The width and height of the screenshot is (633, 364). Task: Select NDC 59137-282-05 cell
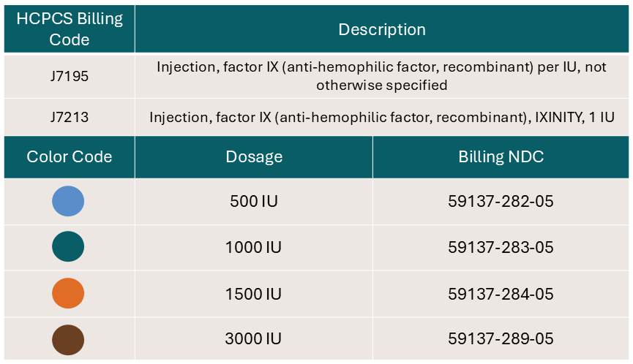tap(501, 202)
